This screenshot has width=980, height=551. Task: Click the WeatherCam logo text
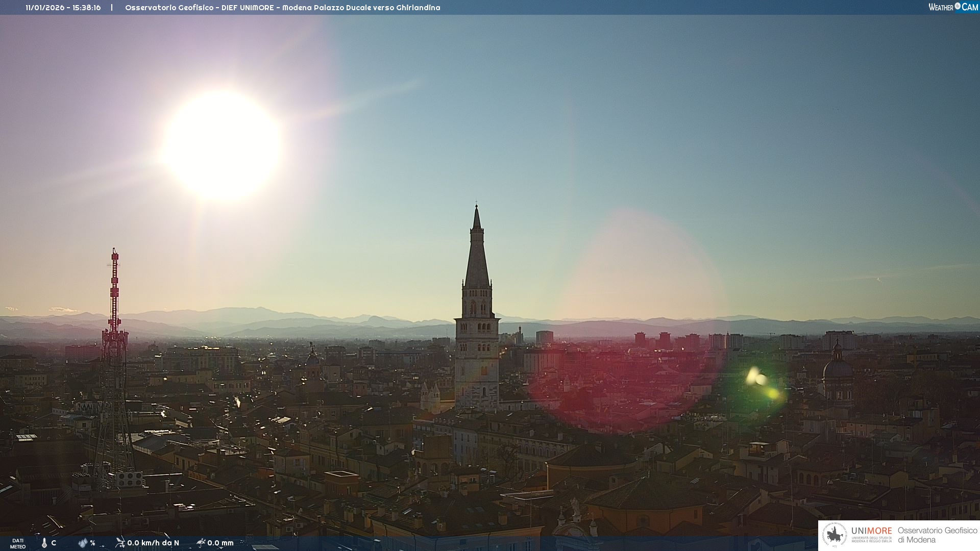[953, 7]
